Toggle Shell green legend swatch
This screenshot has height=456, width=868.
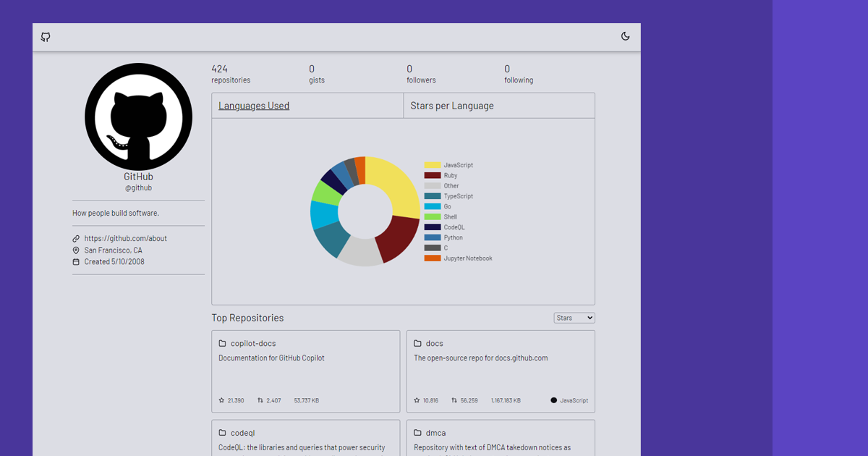coord(433,217)
